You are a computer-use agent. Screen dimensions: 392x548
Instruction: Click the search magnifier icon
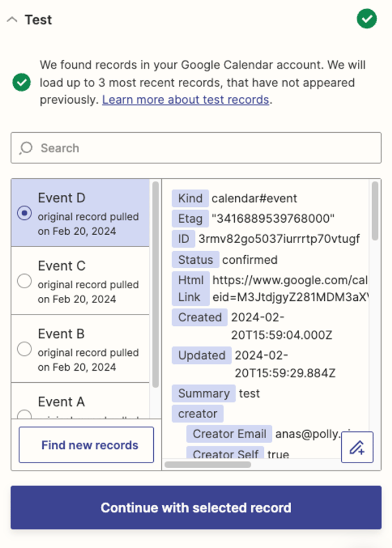(26, 148)
